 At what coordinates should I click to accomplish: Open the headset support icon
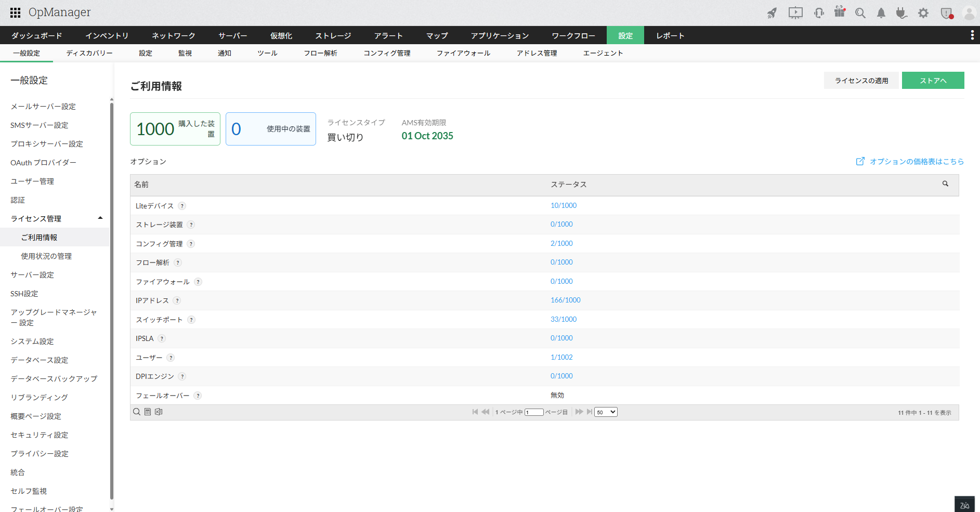(819, 13)
